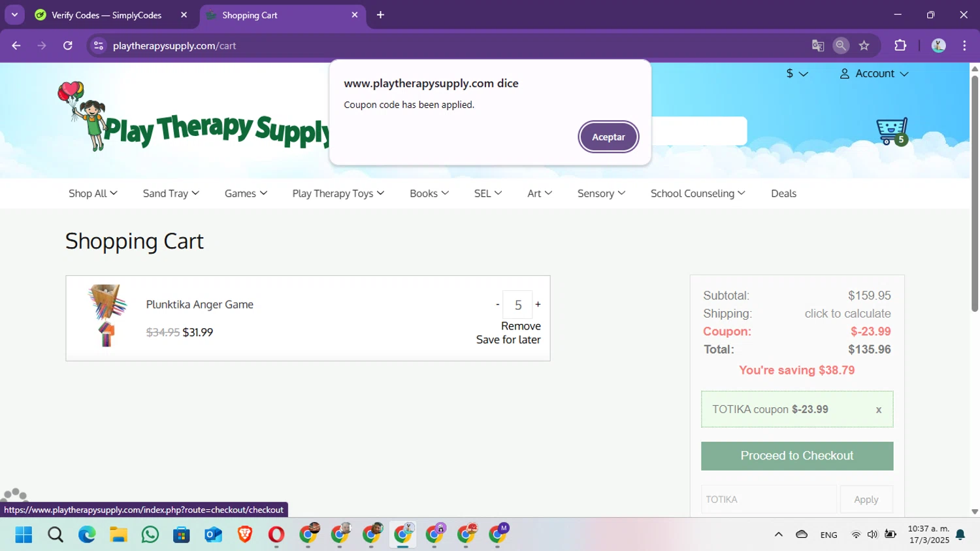Expand the School Counseling menu

click(698, 193)
